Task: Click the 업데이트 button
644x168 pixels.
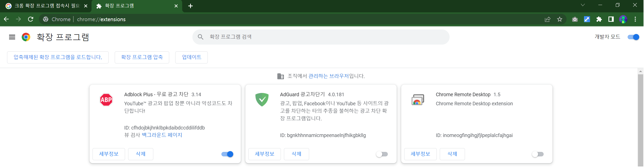Action: [x=191, y=57]
